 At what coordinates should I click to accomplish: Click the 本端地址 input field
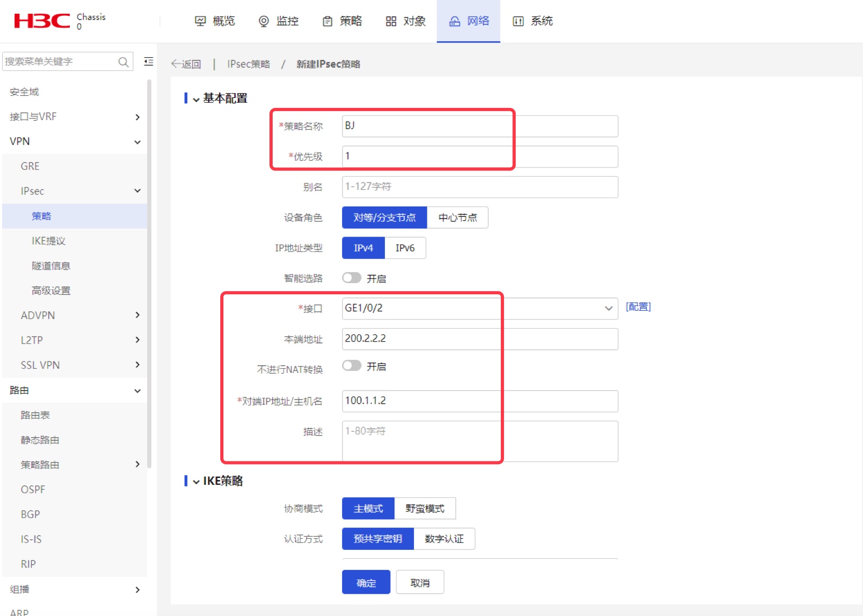(480, 339)
